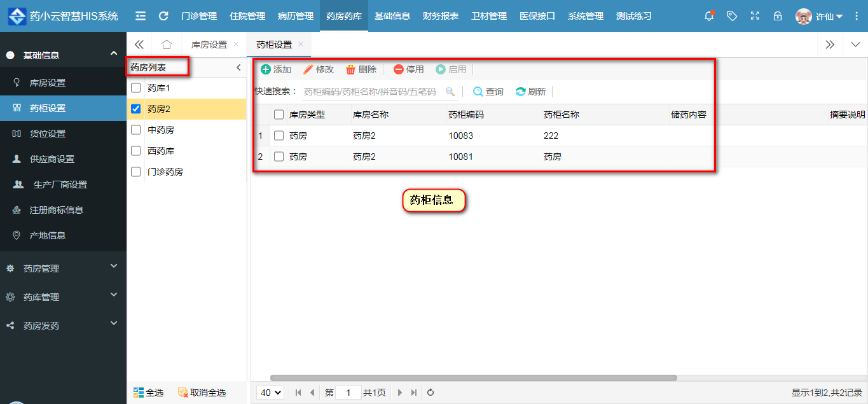The height and width of the screenshot is (404, 868).
Task: Close the 药柜设置 tab
Action: 301,45
